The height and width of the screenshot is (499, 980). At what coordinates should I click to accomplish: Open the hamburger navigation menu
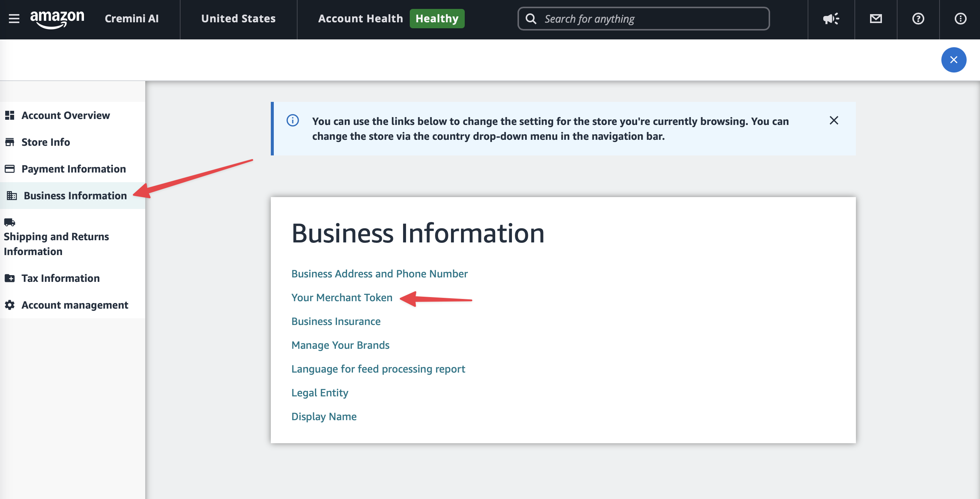14,18
